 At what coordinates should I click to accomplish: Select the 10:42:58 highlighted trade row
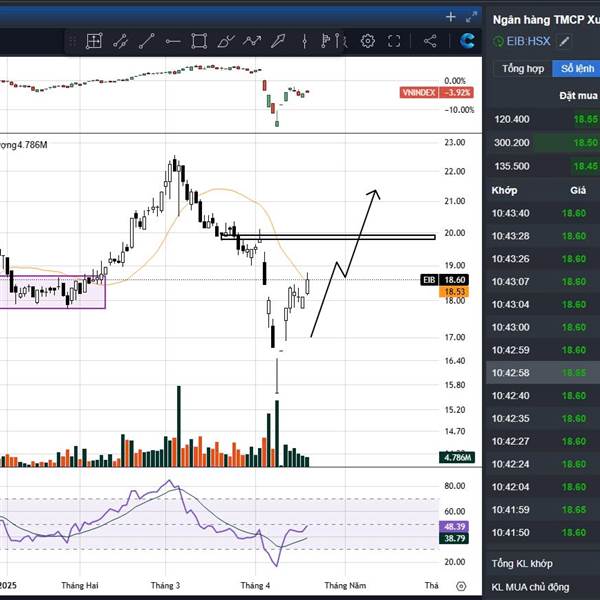tap(543, 373)
